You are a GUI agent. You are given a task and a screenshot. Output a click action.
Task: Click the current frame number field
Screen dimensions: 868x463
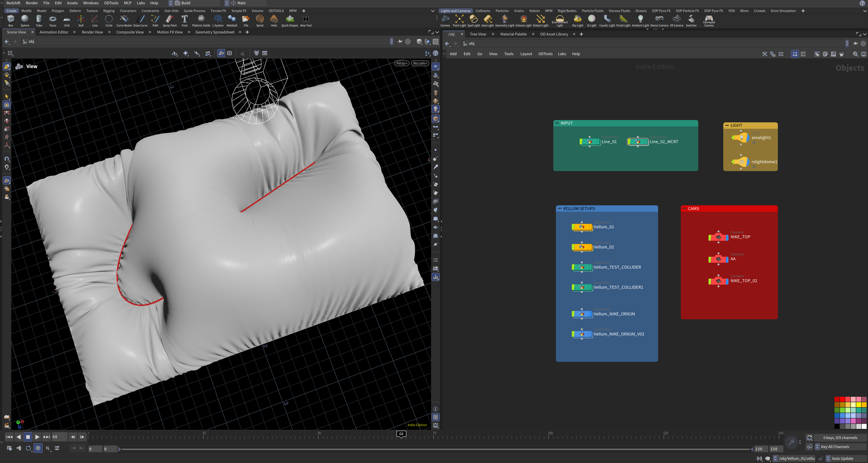[59, 437]
